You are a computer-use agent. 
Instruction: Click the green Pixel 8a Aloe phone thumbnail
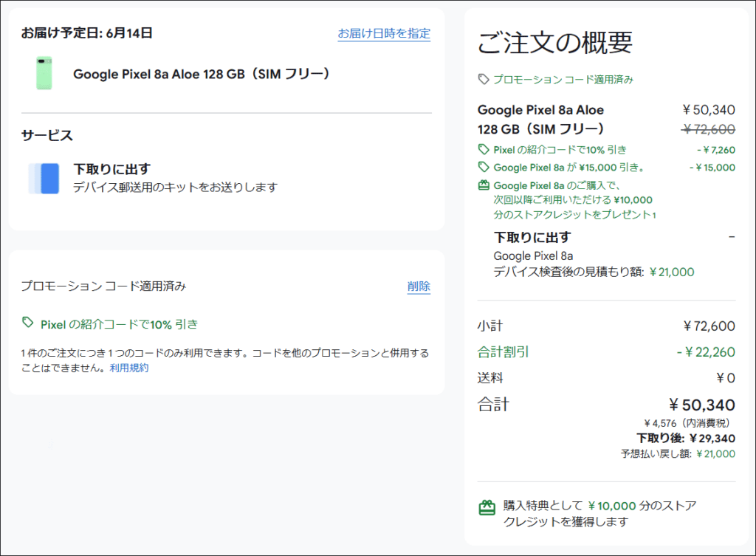pyautogui.click(x=44, y=73)
